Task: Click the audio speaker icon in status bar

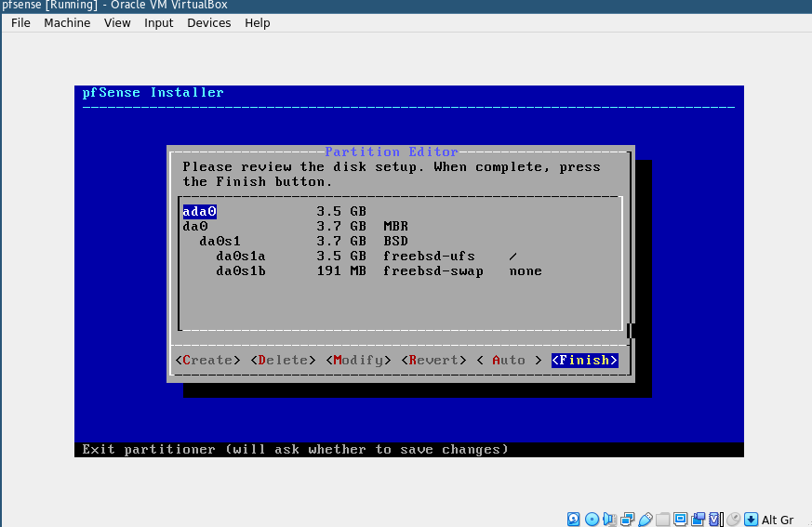Action: (609, 520)
